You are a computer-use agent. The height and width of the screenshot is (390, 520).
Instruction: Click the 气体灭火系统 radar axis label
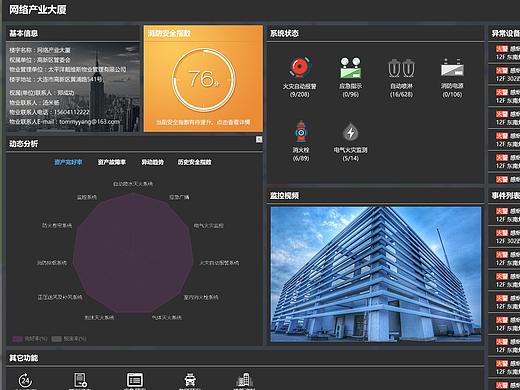point(167,317)
